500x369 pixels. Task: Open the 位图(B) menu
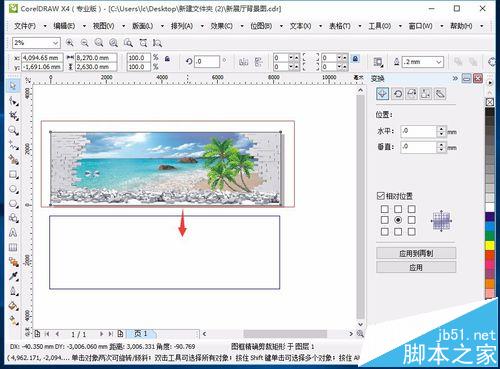click(261, 26)
